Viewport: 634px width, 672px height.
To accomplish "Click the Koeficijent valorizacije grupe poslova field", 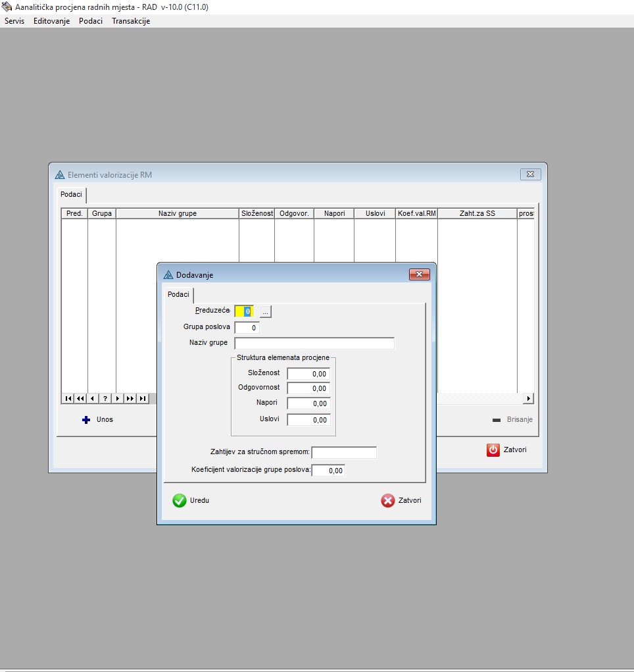I will (328, 471).
